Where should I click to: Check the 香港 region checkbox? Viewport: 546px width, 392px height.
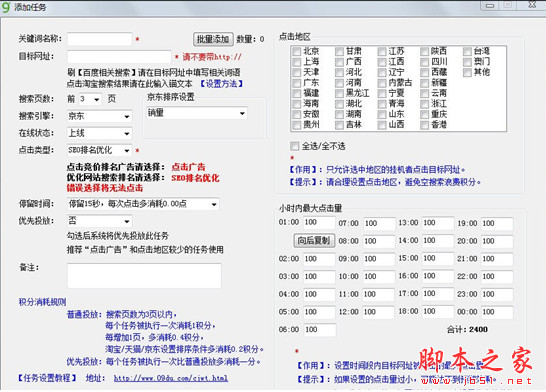(x=424, y=125)
